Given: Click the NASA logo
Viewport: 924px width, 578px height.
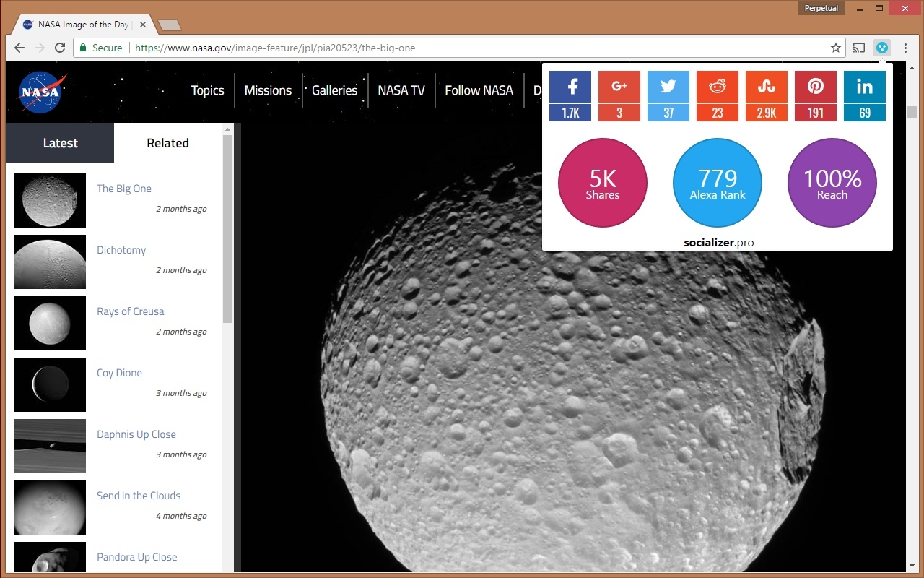Looking at the screenshot, I should point(42,92).
